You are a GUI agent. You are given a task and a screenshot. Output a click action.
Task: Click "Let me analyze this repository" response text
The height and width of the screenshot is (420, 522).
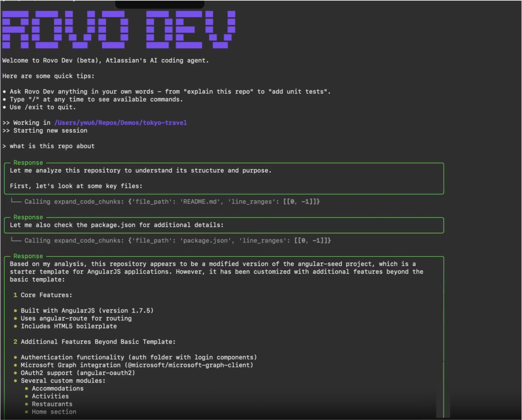141,171
